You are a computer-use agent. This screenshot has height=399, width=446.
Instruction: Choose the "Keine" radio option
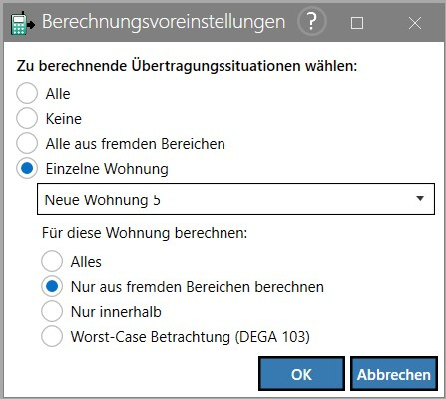(x=27, y=118)
